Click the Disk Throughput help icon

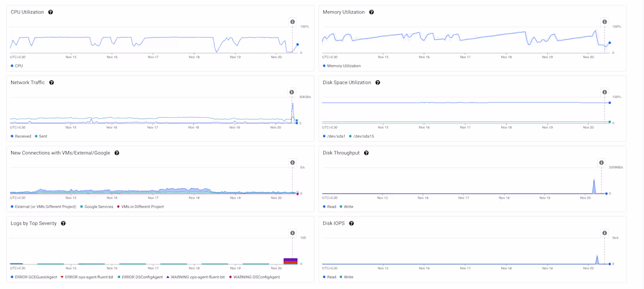366,153
